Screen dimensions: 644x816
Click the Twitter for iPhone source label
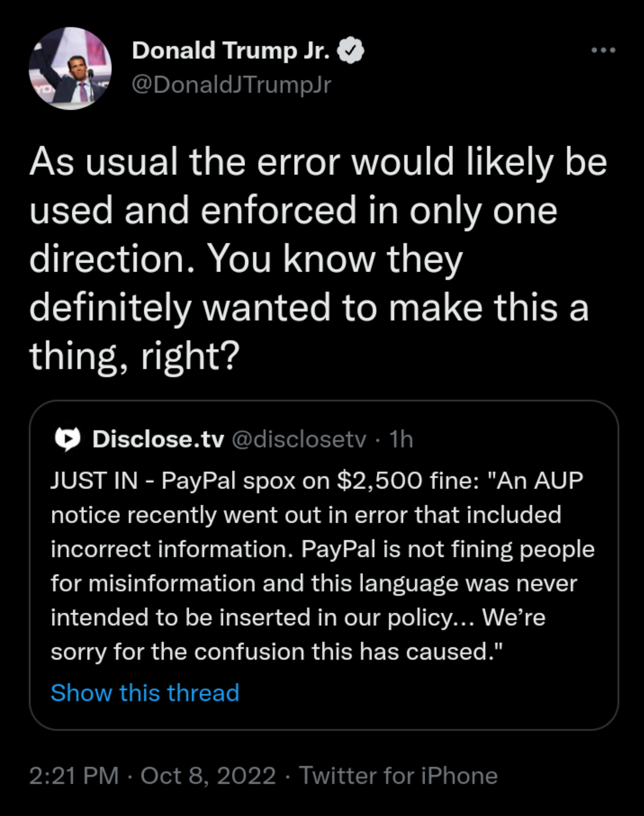tap(398, 776)
